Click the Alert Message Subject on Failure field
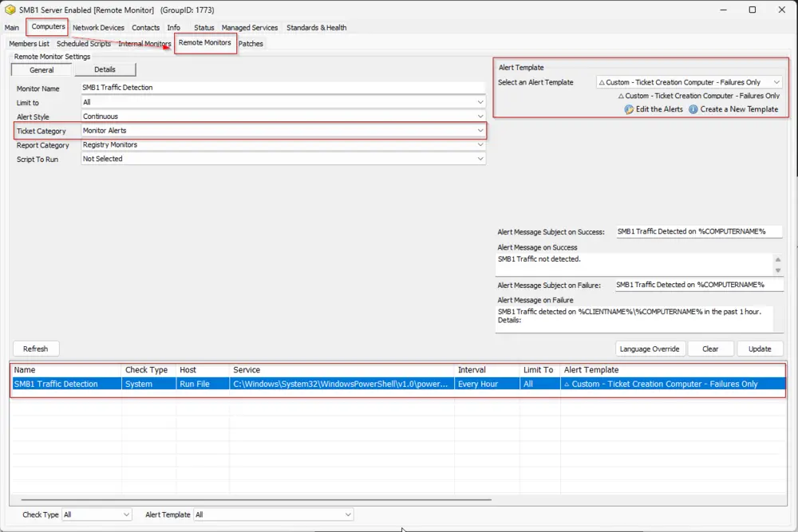Viewport: 798px width, 532px height. (699, 285)
